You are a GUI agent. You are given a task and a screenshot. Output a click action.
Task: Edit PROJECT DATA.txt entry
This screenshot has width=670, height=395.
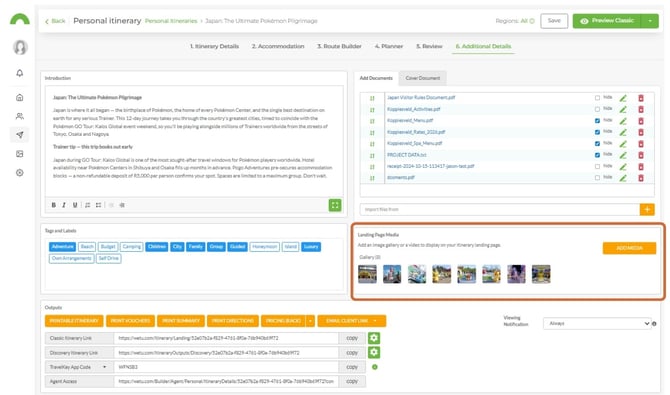pos(623,155)
